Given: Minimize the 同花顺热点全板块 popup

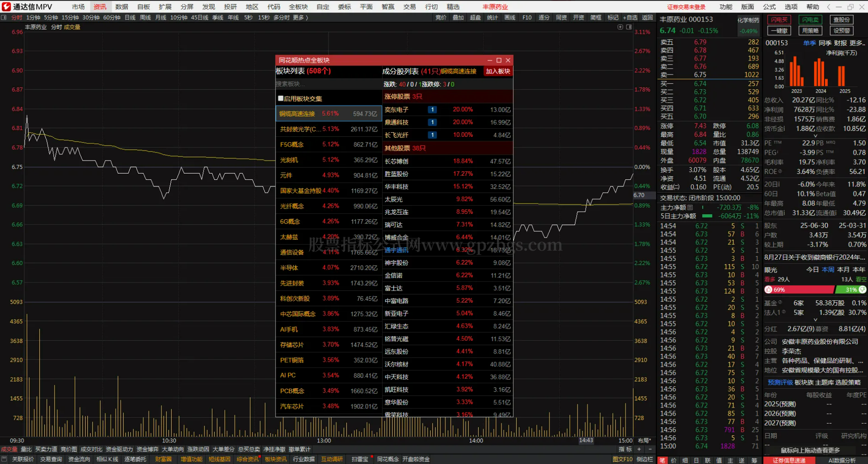Looking at the screenshot, I should 489,60.
